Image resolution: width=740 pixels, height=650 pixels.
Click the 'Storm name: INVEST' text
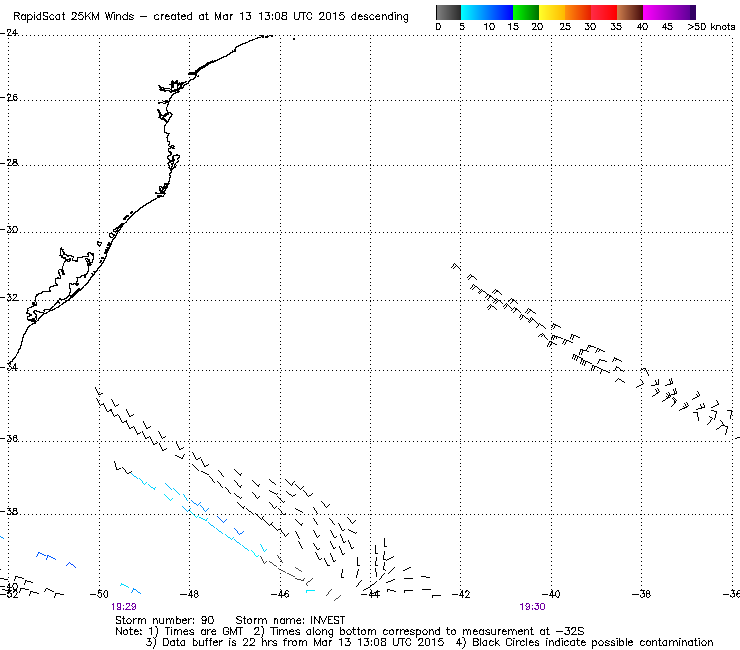tap(290, 620)
